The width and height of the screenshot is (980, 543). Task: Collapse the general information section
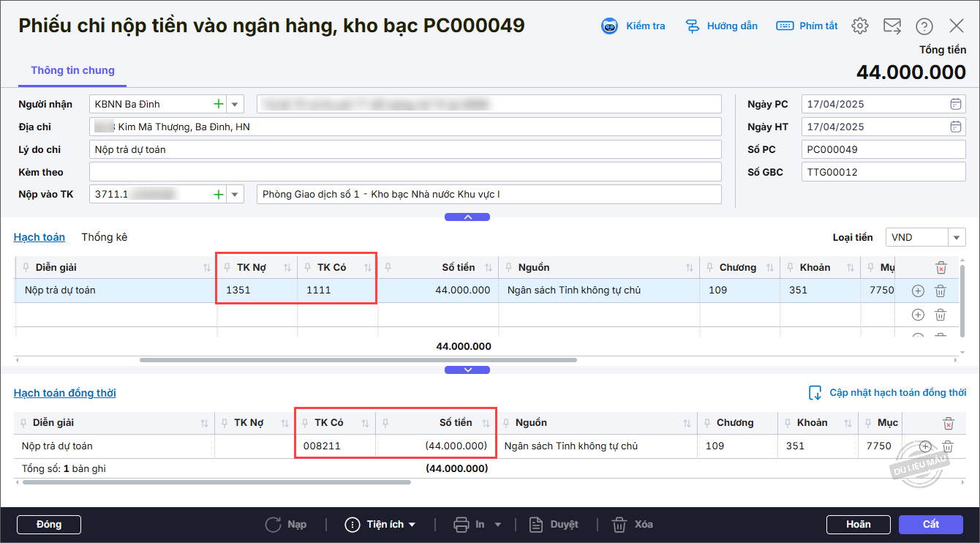click(467, 217)
